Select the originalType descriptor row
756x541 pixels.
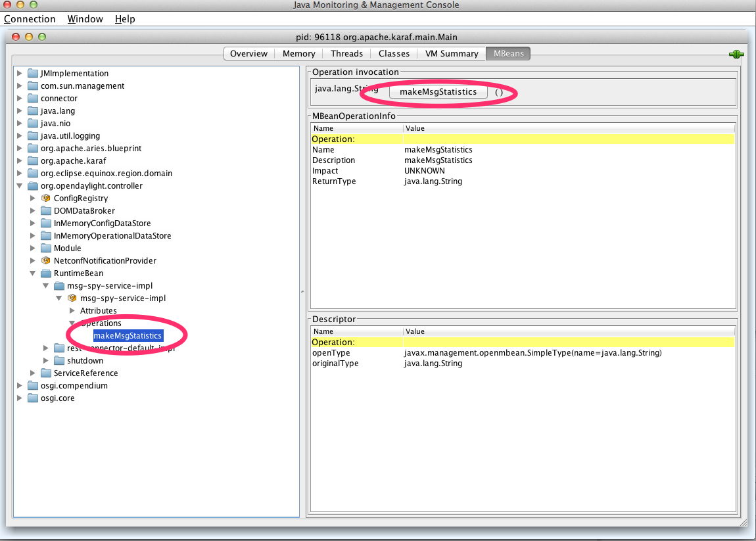click(x=523, y=364)
